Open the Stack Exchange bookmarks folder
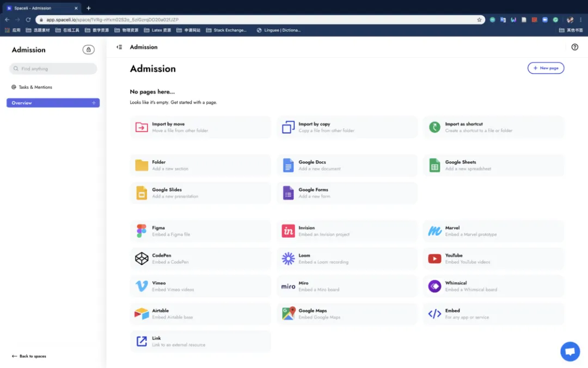 pos(226,30)
